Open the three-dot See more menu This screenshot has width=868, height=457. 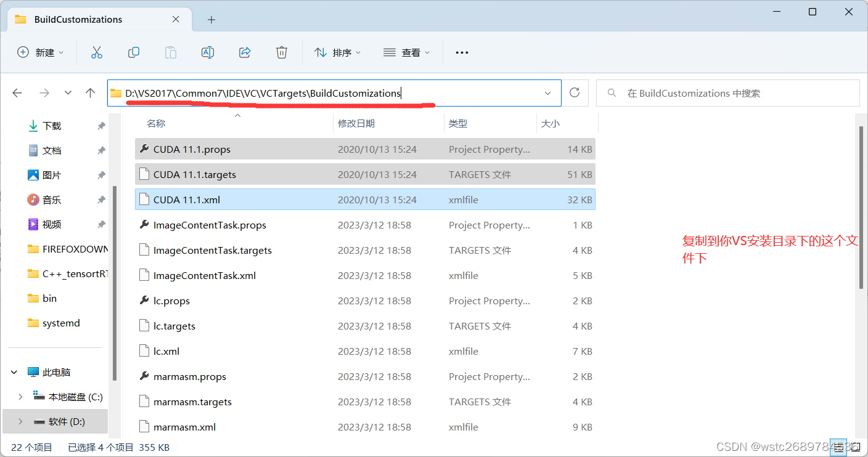click(462, 53)
